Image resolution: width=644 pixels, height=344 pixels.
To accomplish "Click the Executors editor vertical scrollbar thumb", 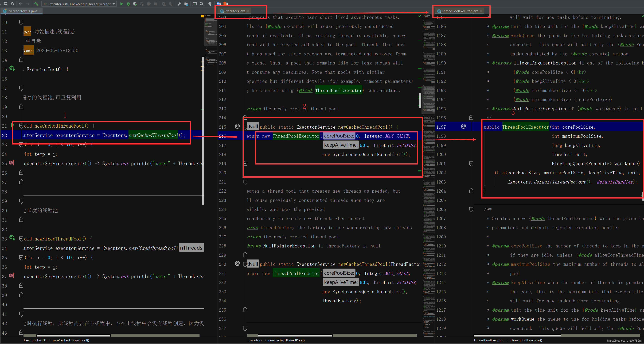I will coord(420,100).
